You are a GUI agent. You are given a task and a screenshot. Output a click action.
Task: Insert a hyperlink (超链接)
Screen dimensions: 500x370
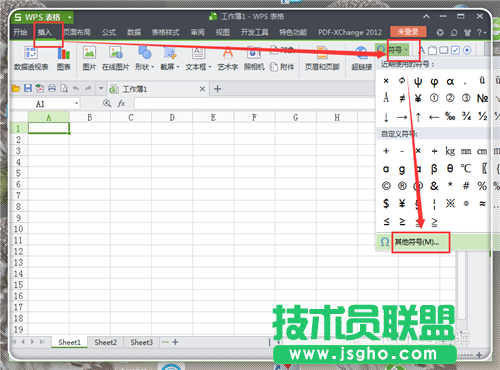[362, 59]
